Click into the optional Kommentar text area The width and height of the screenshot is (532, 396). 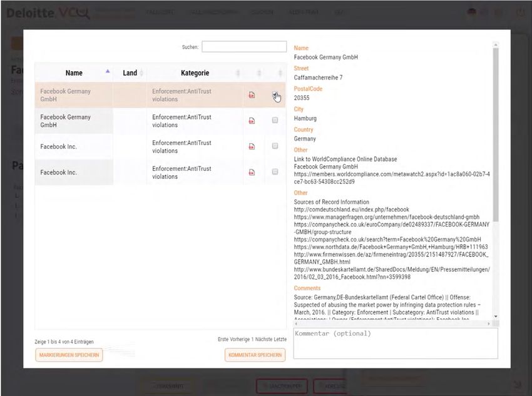(396, 343)
